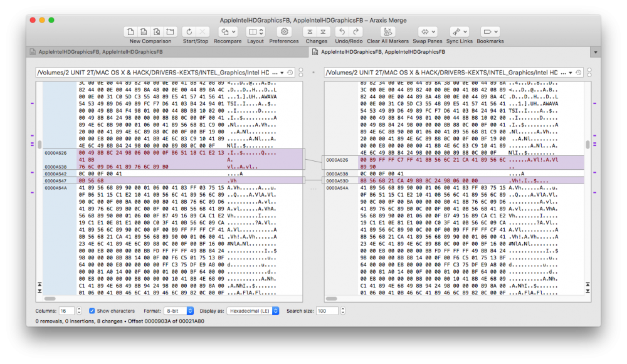The height and width of the screenshot is (364, 627).
Task: Select offset 0000A526 in the right pane
Action: [337, 160]
